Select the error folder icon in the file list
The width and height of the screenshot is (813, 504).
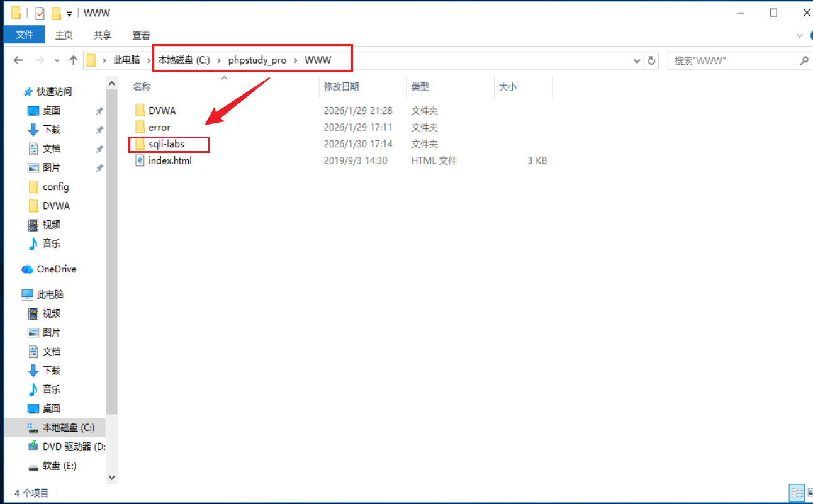(140, 127)
